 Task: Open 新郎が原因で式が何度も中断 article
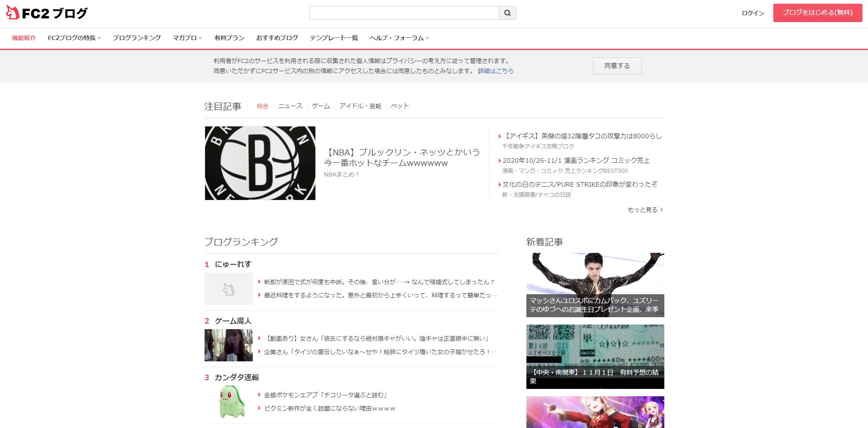pos(379,282)
